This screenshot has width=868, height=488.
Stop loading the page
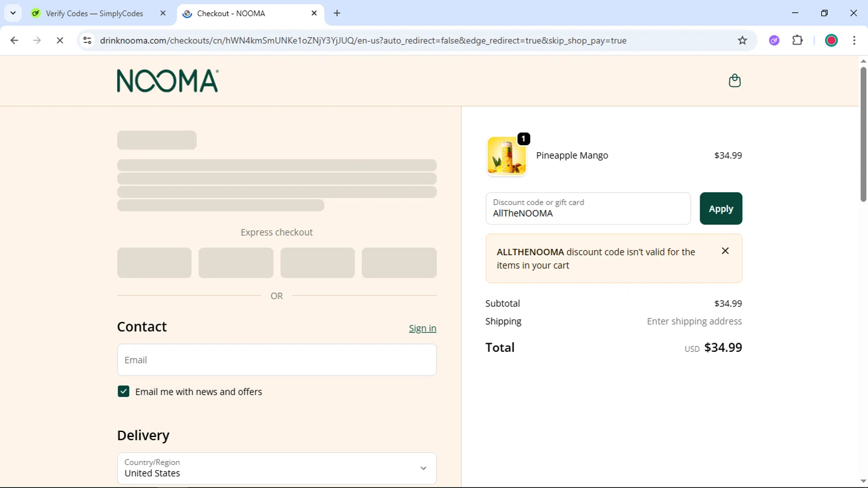tap(60, 41)
